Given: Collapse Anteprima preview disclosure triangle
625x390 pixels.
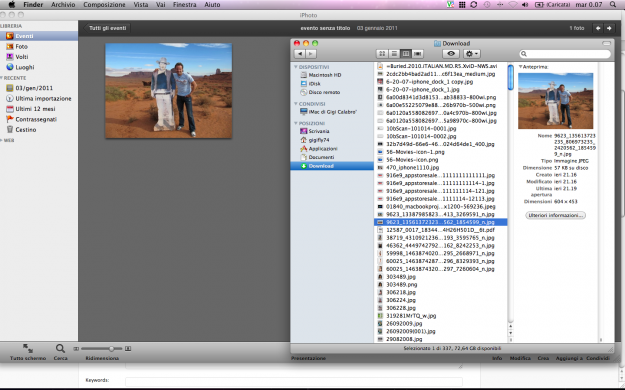Looking at the screenshot, I should (x=521, y=67).
